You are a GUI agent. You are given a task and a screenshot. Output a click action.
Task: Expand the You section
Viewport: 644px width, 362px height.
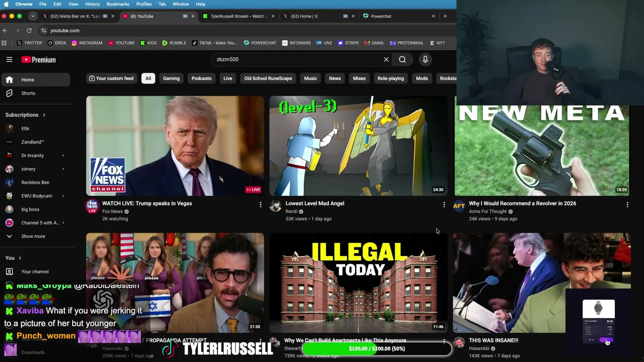13,258
